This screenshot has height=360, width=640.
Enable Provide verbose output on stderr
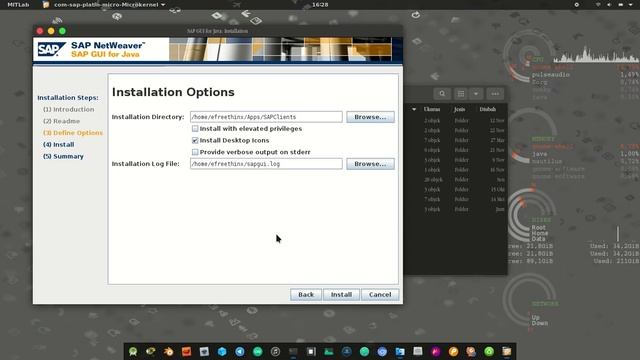click(195, 152)
